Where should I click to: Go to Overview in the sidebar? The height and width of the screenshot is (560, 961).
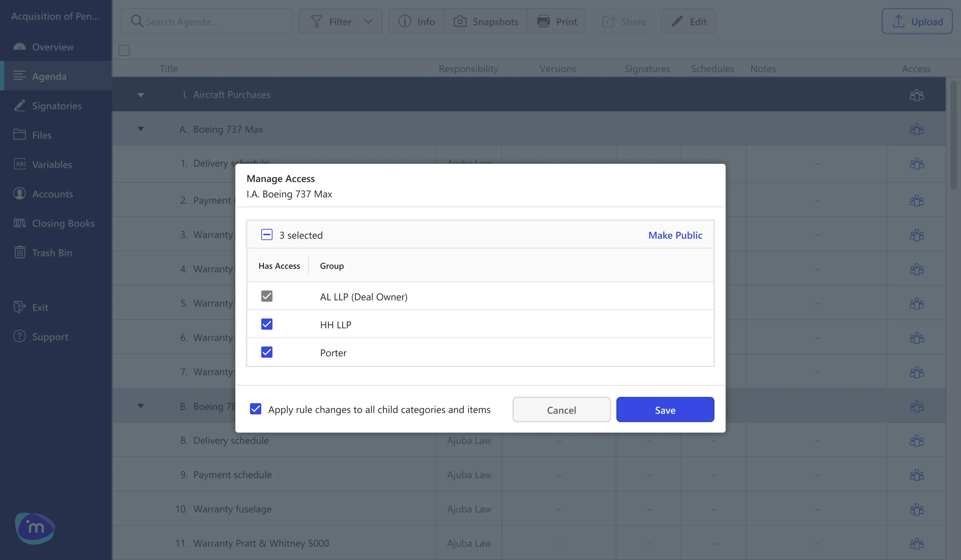[56, 47]
